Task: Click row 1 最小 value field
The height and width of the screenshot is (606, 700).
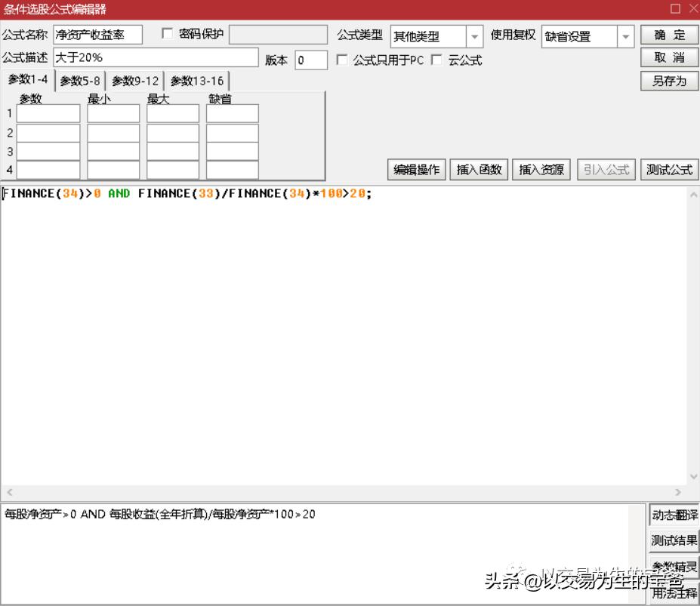Action: [113, 114]
